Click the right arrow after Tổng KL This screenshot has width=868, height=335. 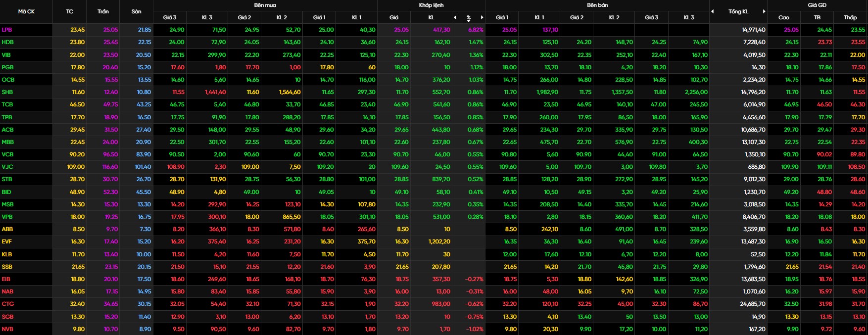[764, 11]
